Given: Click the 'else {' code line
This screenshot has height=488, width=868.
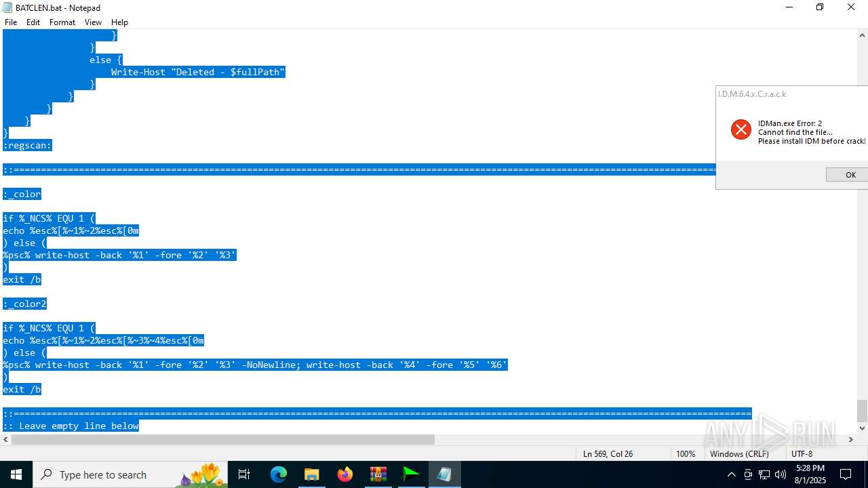Looking at the screenshot, I should pos(106,60).
